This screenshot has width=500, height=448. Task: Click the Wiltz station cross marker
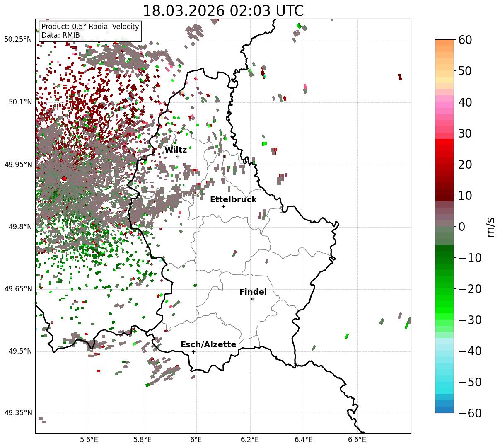(x=178, y=157)
